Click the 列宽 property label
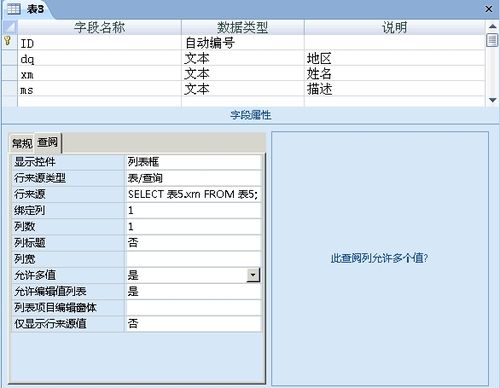 point(68,259)
